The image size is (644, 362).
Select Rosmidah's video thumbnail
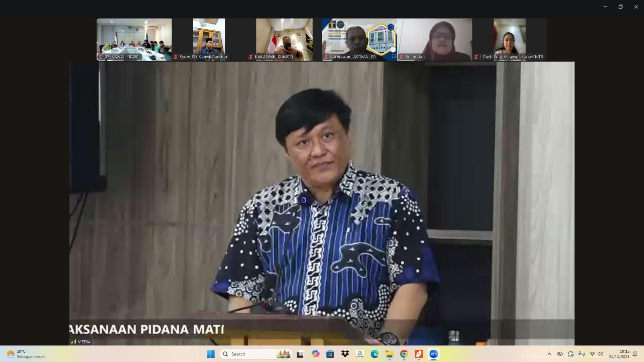(435, 39)
